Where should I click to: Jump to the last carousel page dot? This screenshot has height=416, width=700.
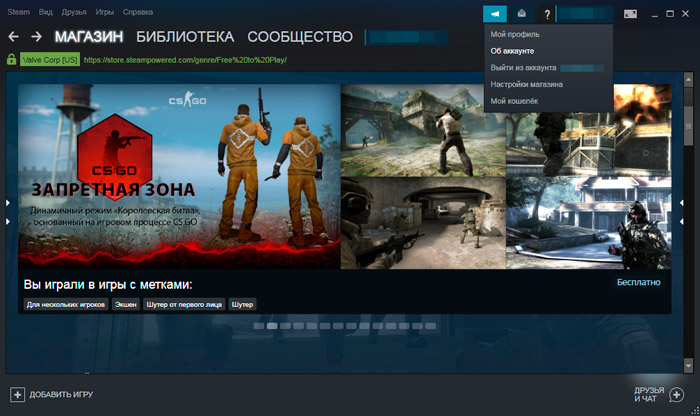coord(431,326)
